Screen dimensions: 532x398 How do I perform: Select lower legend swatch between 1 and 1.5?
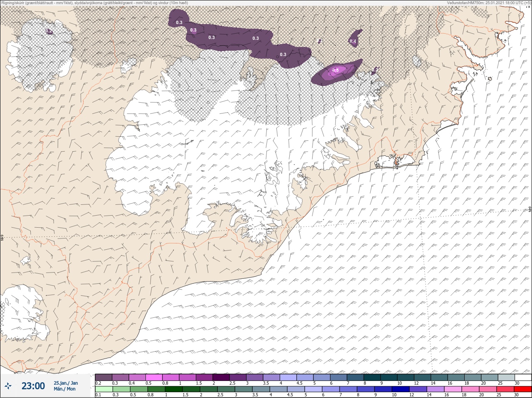(x=173, y=389)
